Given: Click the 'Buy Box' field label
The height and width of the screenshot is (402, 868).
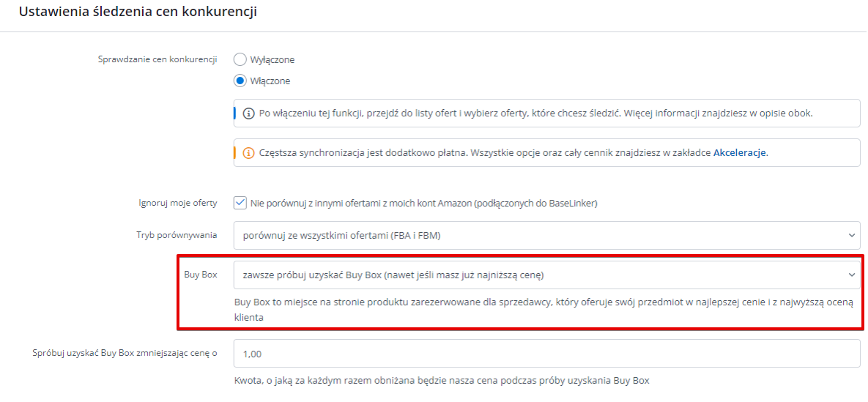Looking at the screenshot, I should 201,275.
